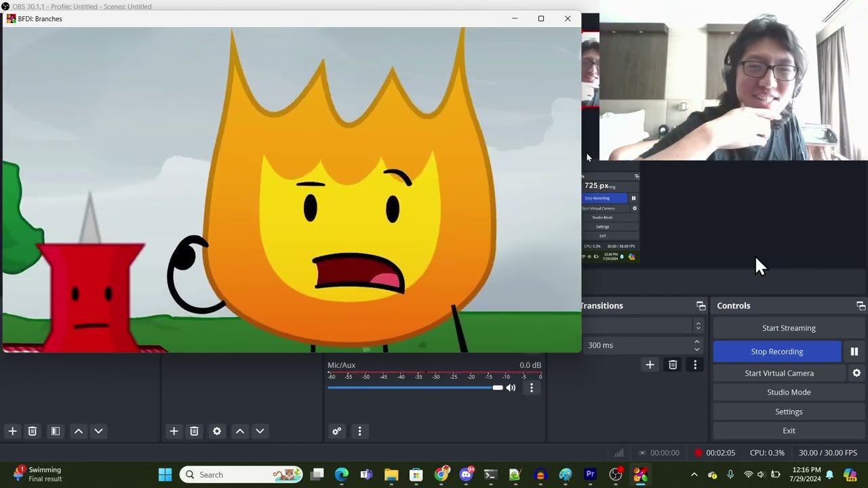Open source properties gear icon
Screen dimensions: 868x488
tap(217, 431)
